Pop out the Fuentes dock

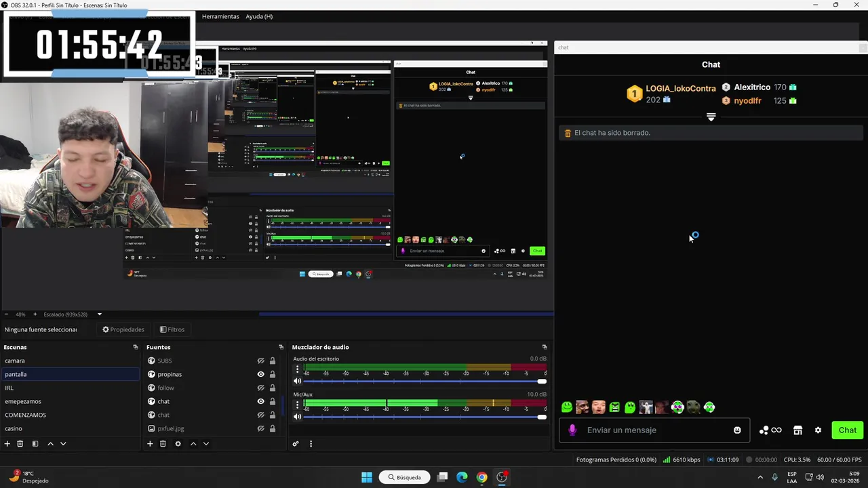(281, 347)
